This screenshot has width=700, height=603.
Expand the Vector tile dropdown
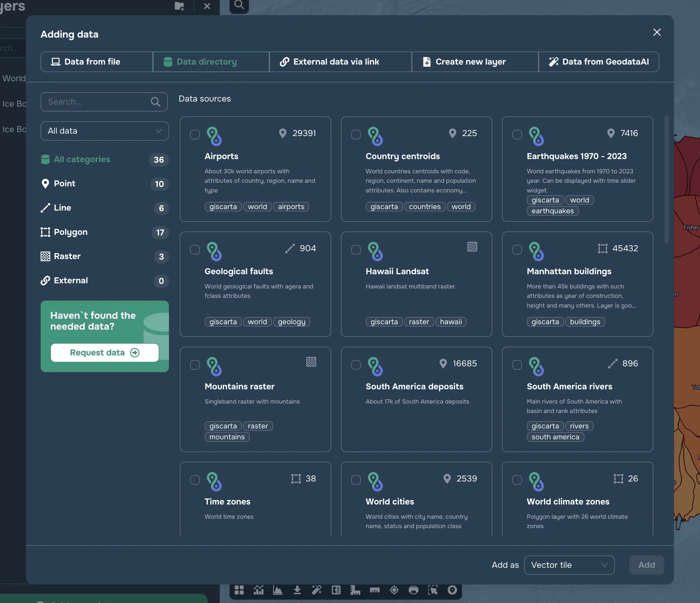(569, 565)
